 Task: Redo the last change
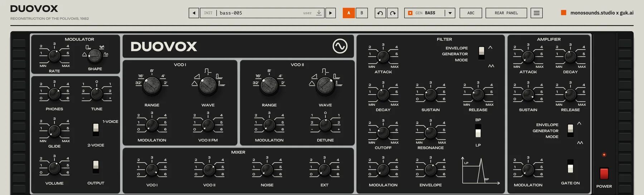click(x=393, y=13)
